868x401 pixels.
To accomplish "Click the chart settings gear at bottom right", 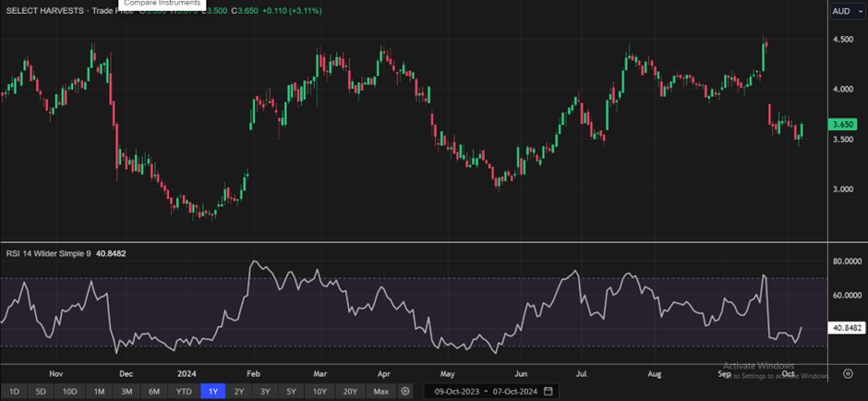I will pyautogui.click(x=848, y=374).
